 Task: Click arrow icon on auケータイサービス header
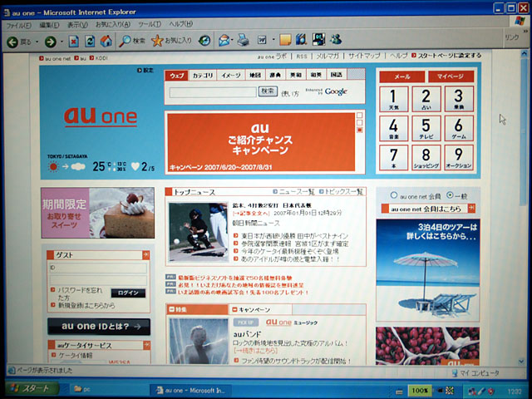coord(146,345)
